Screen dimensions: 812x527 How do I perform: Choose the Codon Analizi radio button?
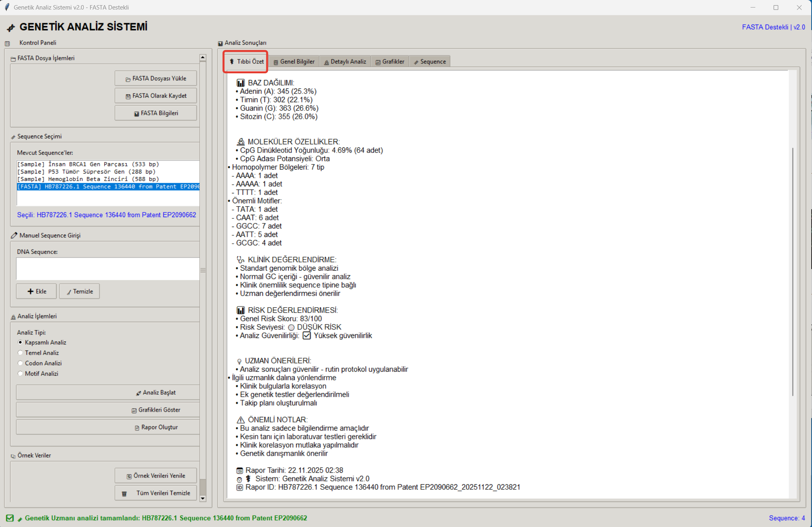[x=20, y=363]
